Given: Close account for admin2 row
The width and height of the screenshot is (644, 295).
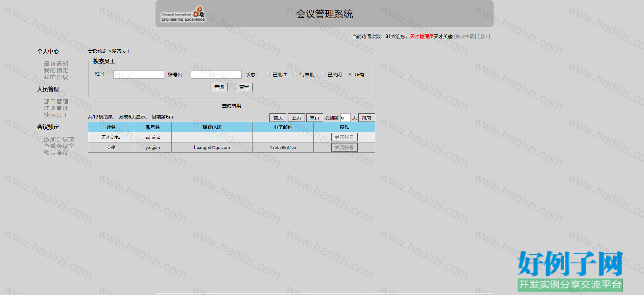Looking at the screenshot, I should tap(344, 137).
